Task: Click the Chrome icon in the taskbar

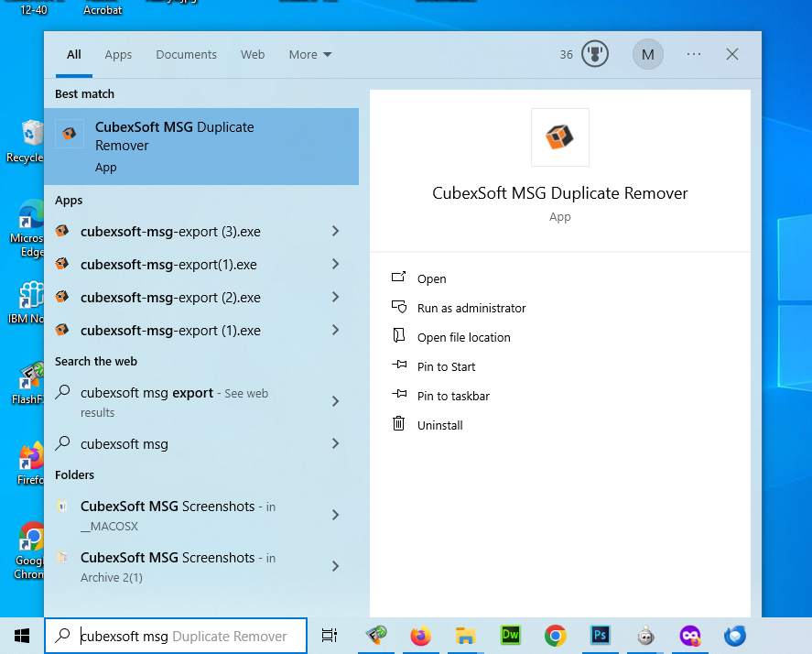Action: coord(555,636)
